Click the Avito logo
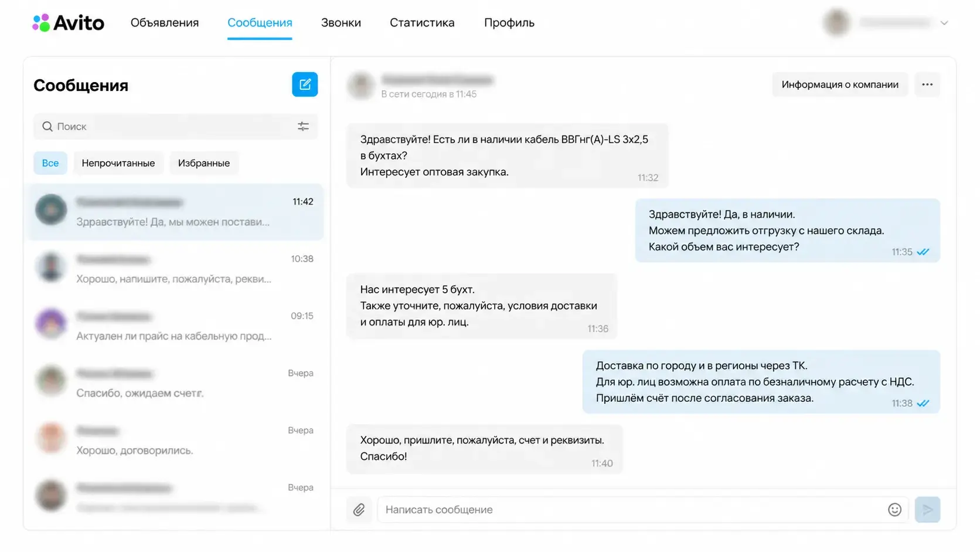The height and width of the screenshot is (552, 980). pyautogui.click(x=68, y=23)
